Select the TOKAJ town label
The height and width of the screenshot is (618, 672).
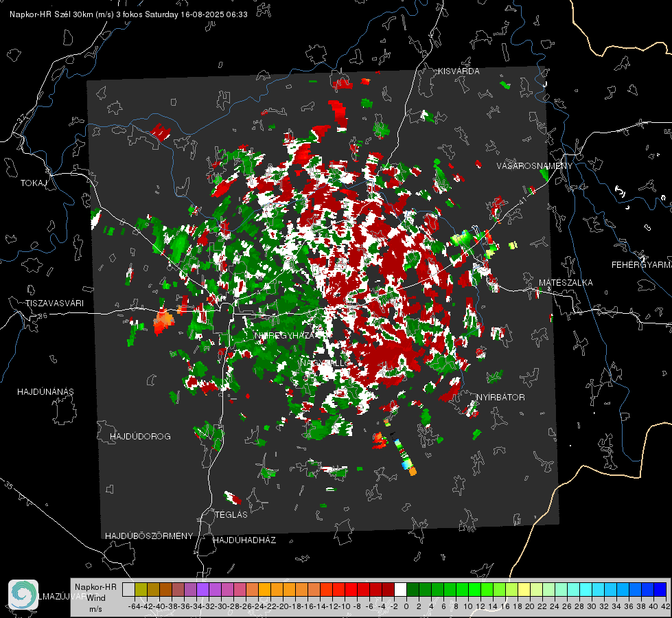coord(34,183)
